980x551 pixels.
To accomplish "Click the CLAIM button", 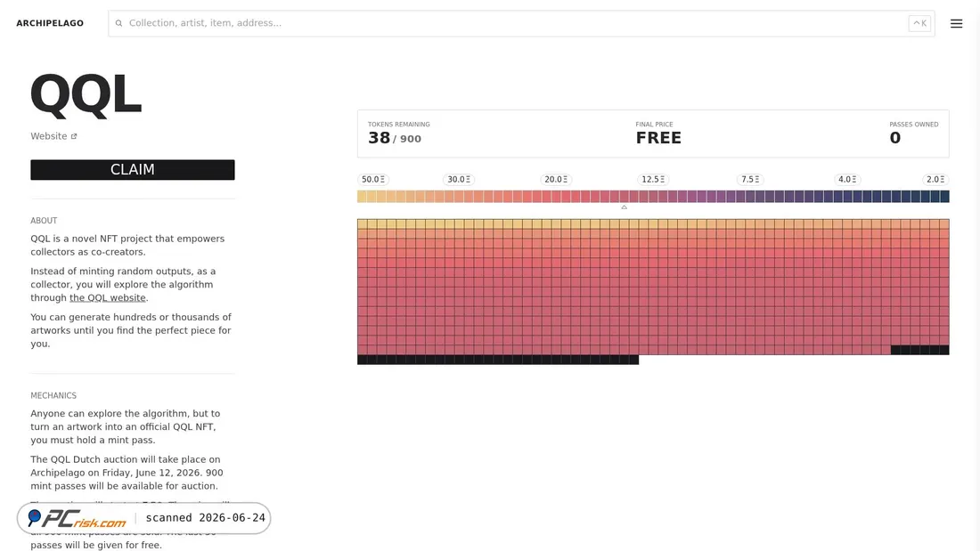I will [x=133, y=169].
